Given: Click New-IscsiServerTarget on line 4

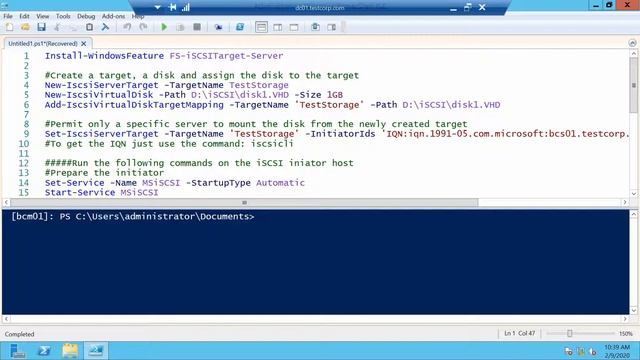Looking at the screenshot, I should coord(101,85).
